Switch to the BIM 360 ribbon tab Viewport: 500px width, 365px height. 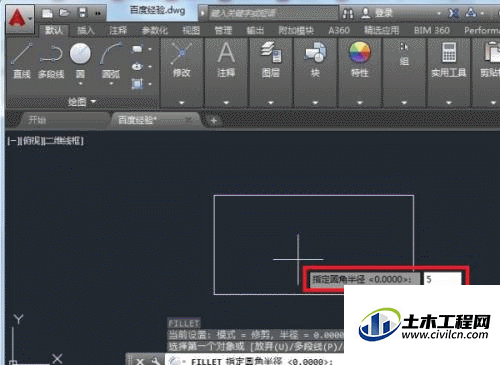point(432,31)
